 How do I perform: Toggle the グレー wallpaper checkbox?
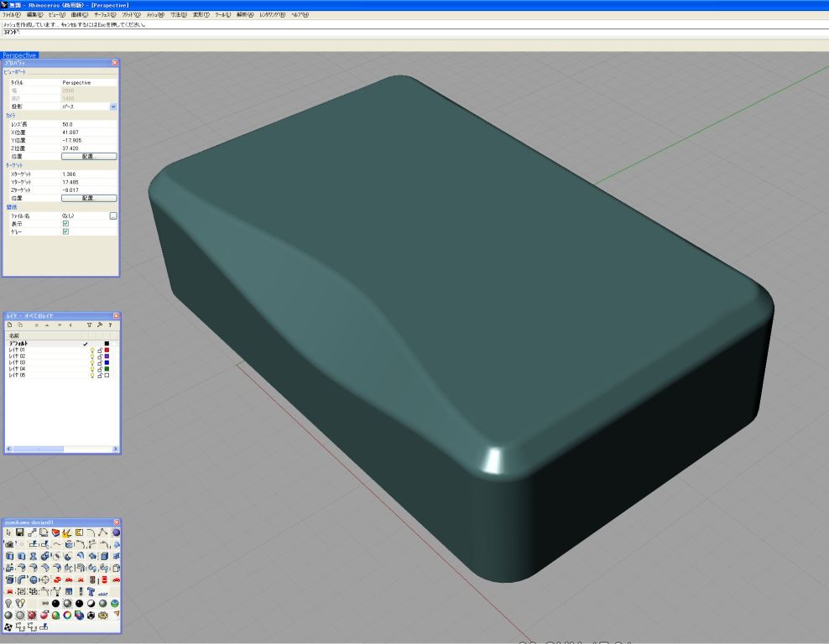point(65,232)
